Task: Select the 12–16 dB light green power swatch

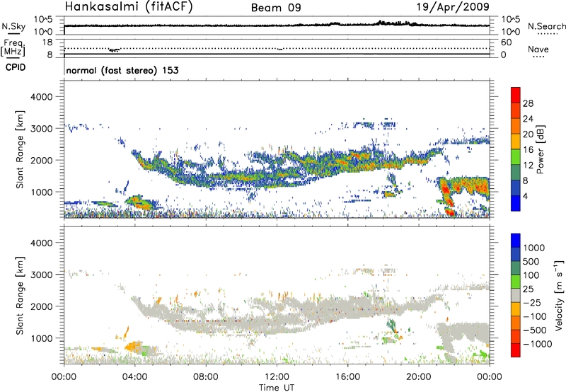Action: click(516, 157)
